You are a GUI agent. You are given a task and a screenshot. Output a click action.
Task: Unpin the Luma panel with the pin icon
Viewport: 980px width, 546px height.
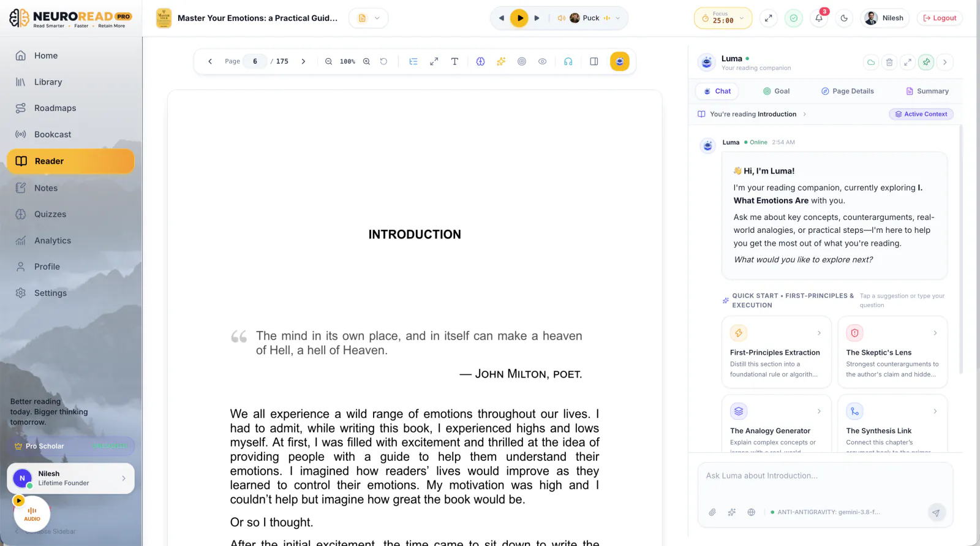(x=926, y=62)
